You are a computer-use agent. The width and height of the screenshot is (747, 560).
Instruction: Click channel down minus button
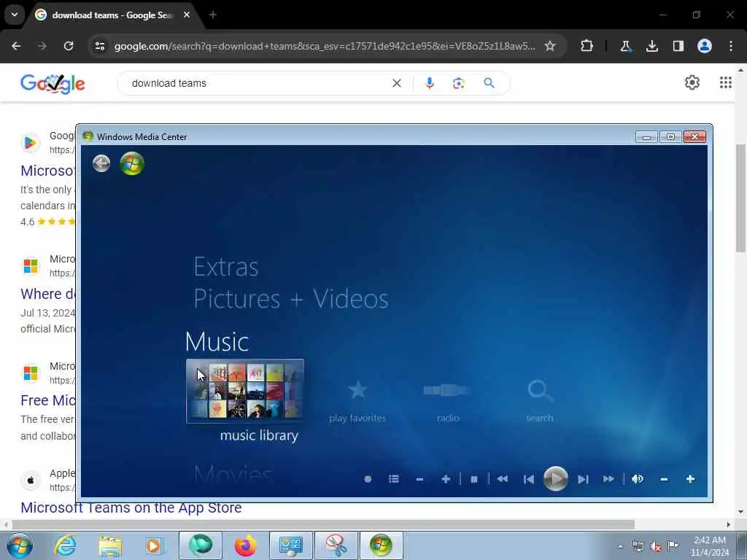[419, 479]
